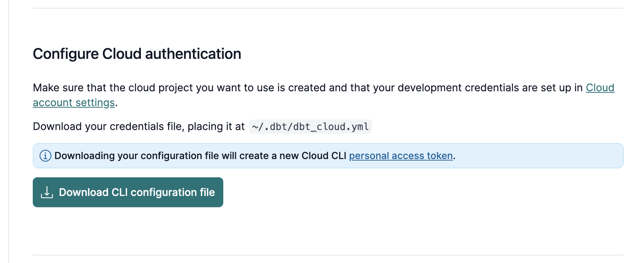Click the info circle icon in banner
This screenshot has height=263, width=644.
tap(45, 156)
